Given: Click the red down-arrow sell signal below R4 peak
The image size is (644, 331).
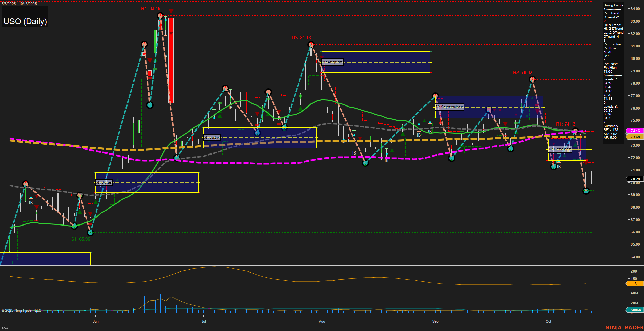Looking at the screenshot, I should click(x=171, y=11).
